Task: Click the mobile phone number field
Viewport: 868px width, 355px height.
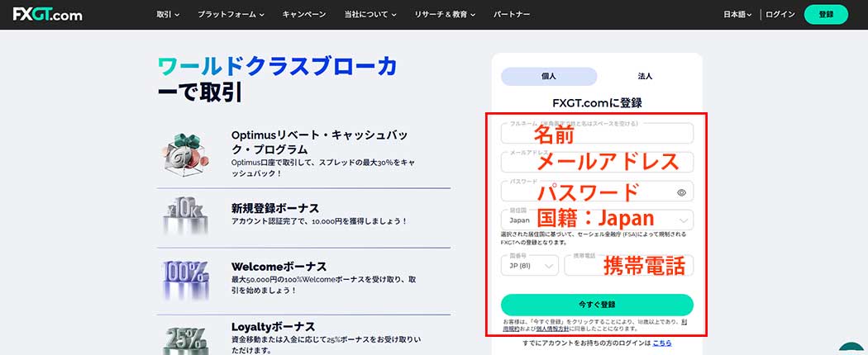Action: [628, 265]
